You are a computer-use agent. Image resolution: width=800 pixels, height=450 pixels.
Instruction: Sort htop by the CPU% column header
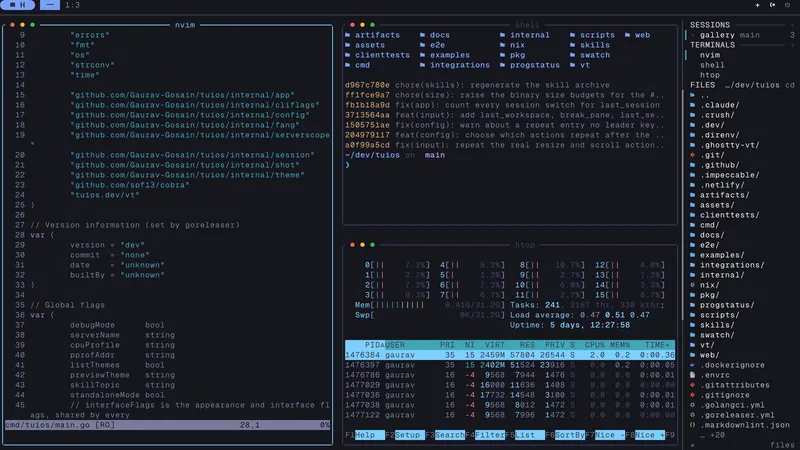point(594,345)
